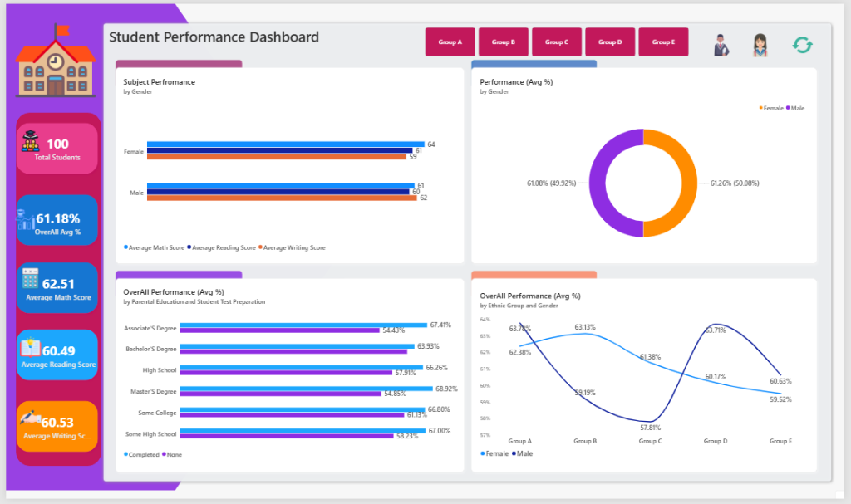This screenshot has width=851, height=504.
Task: Click Male writing score bar labeled 62
Action: pos(282,198)
